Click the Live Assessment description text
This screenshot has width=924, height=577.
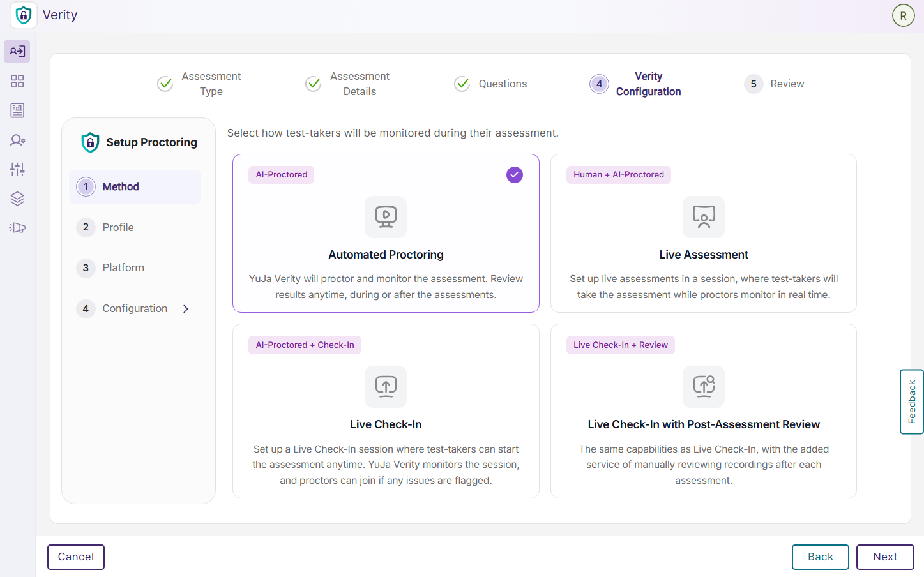[x=704, y=287]
